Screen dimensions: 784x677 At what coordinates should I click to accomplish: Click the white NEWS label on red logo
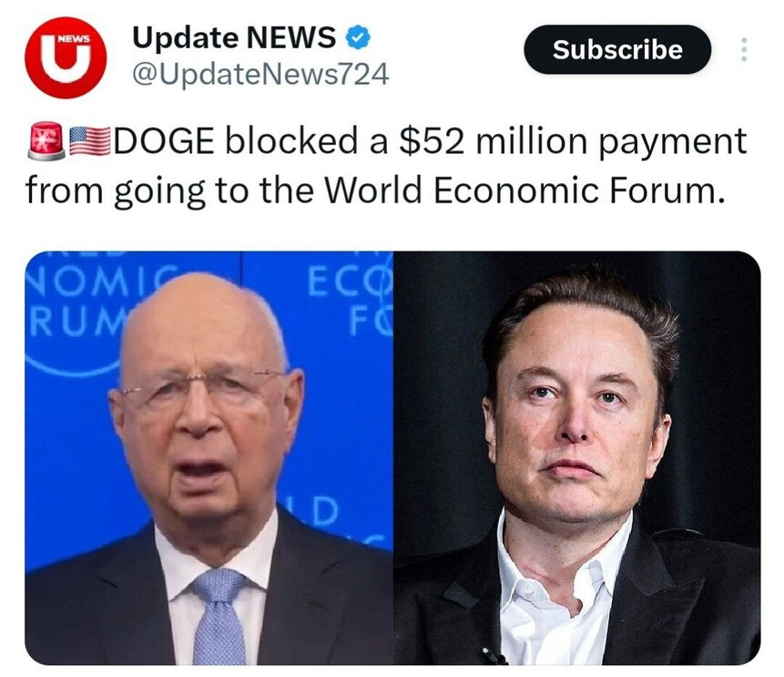pos(74,38)
